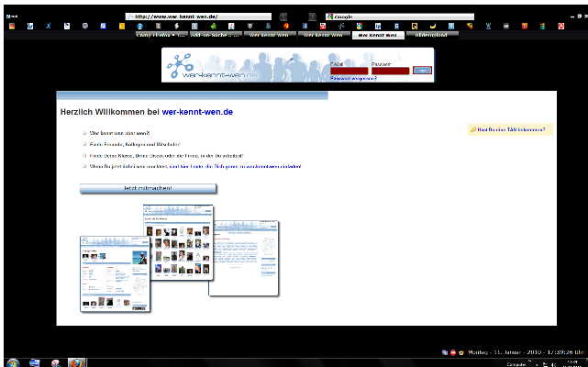Viewport: 588px width, 367px height.
Task: Open the Windows Start orb
Action: 13,363
